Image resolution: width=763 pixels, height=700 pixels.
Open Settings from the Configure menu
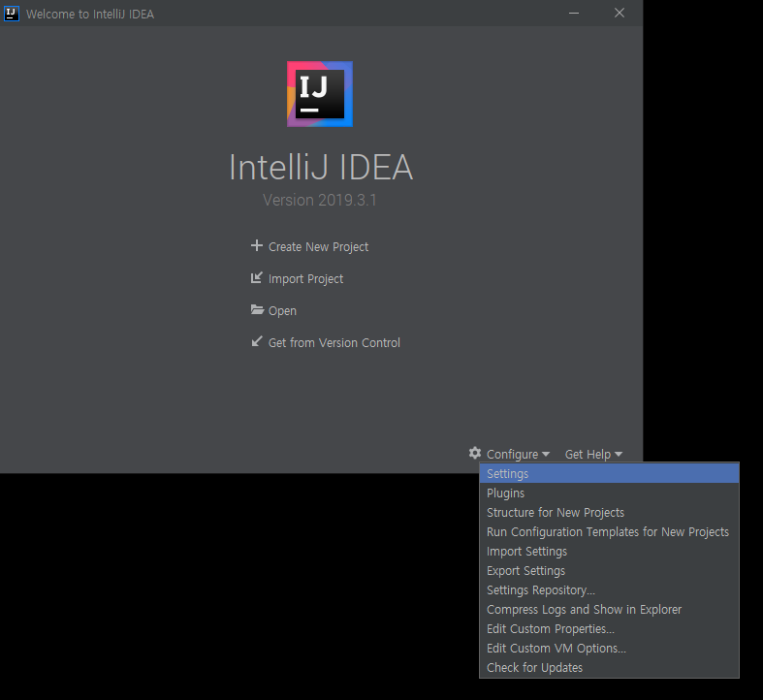609,474
